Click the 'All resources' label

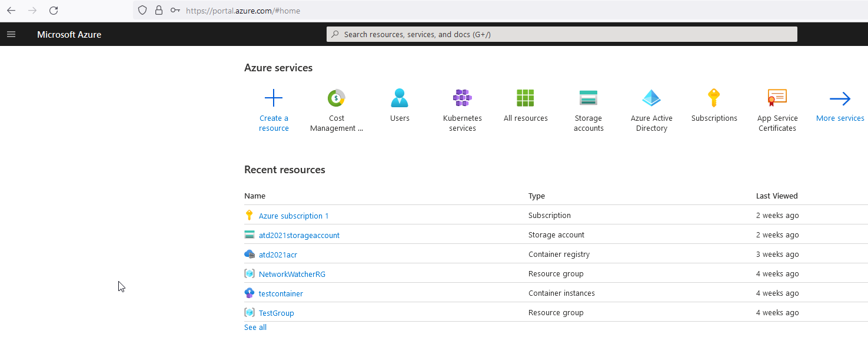pyautogui.click(x=526, y=118)
